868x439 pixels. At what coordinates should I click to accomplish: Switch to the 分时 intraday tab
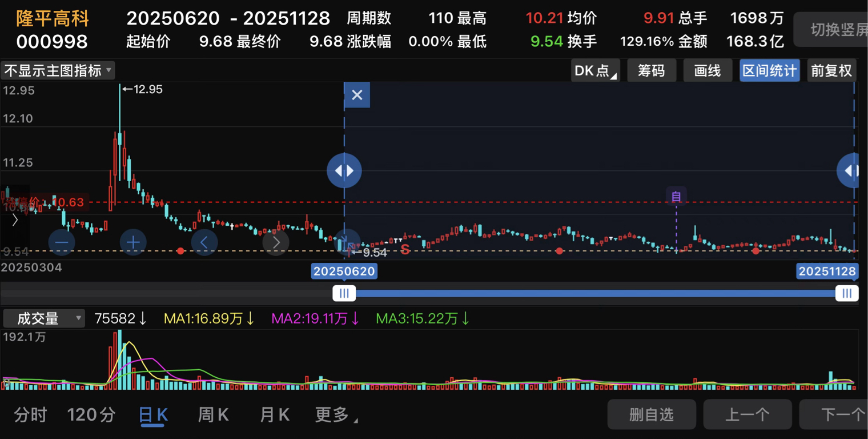pyautogui.click(x=30, y=414)
